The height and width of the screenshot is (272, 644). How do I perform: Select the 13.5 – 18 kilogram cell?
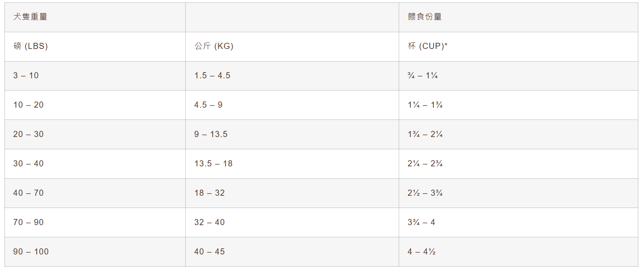pyautogui.click(x=213, y=164)
